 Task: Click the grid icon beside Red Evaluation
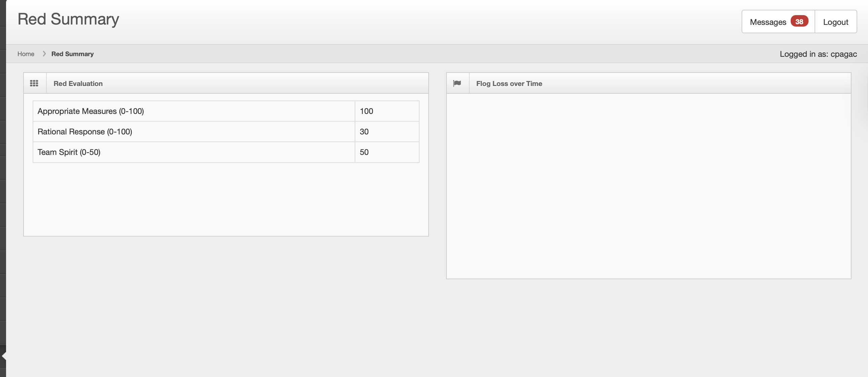click(x=34, y=83)
